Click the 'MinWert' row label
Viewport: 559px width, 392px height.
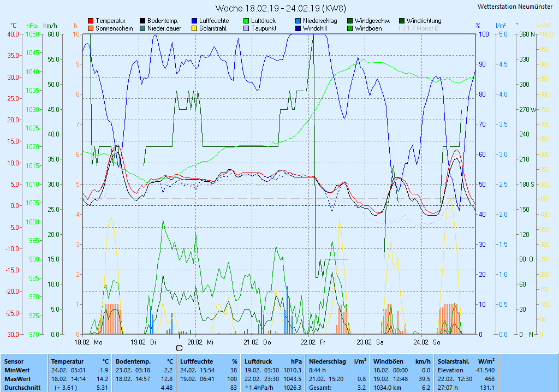(17, 370)
